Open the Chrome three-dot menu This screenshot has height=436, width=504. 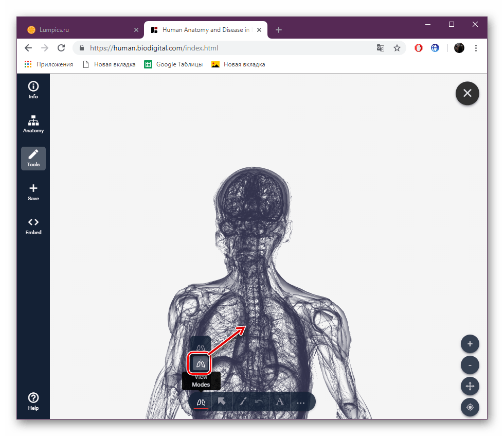coord(476,47)
